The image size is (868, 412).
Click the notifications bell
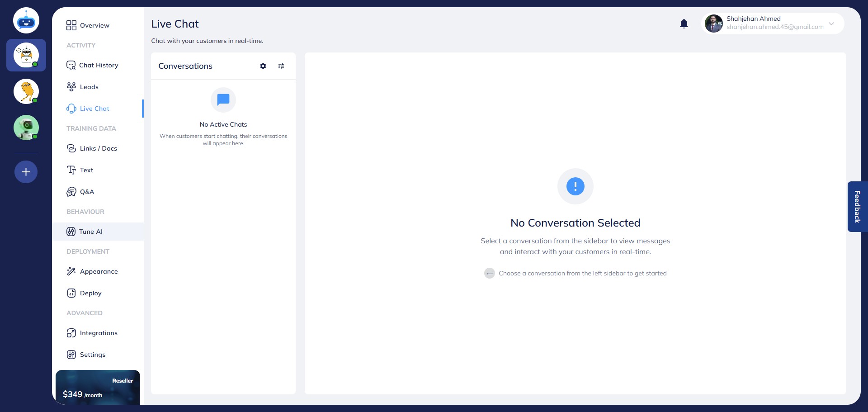[x=684, y=24]
